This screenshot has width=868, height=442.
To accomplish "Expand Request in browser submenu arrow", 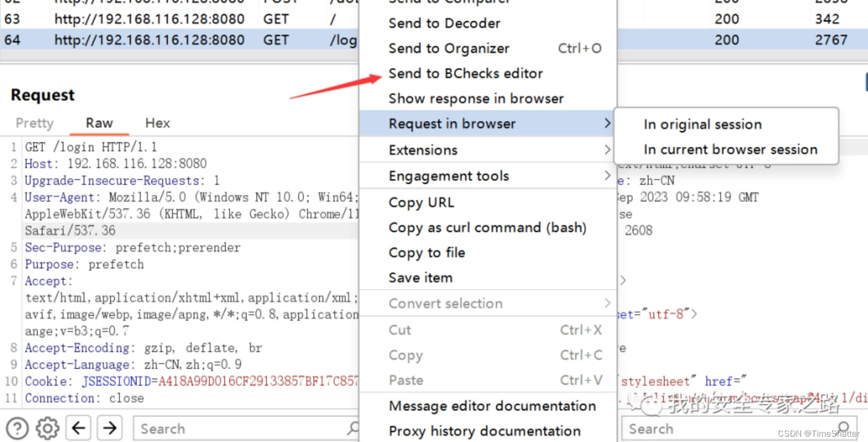I will (x=607, y=123).
